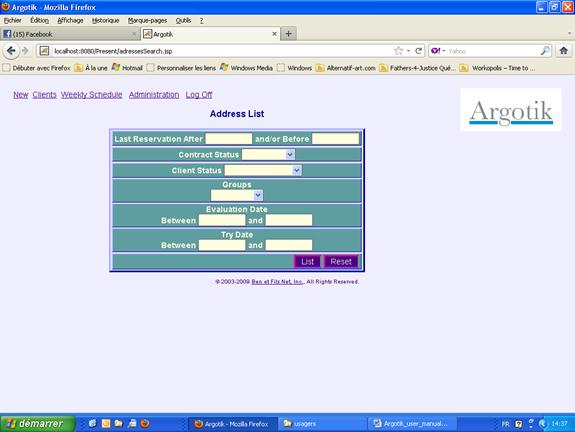Click the Reset button
The image size is (575, 432).
(341, 261)
